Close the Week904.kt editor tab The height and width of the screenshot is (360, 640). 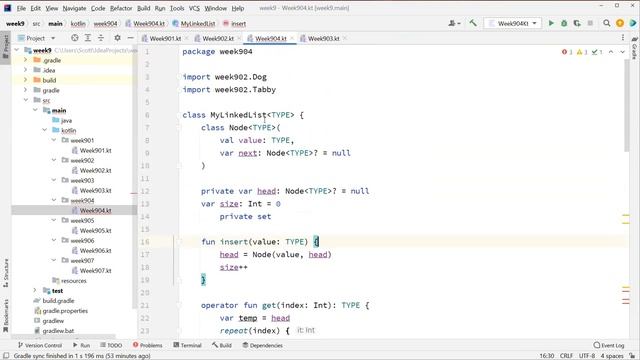(292, 38)
